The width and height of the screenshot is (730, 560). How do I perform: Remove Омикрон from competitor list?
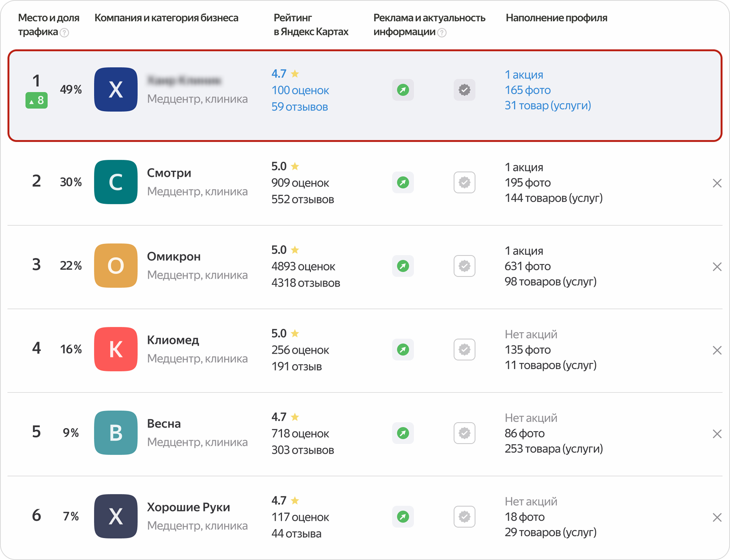[717, 267]
